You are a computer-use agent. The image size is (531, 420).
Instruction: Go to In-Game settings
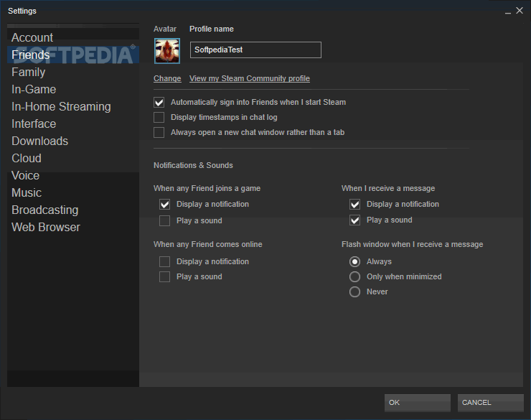tap(72, 90)
